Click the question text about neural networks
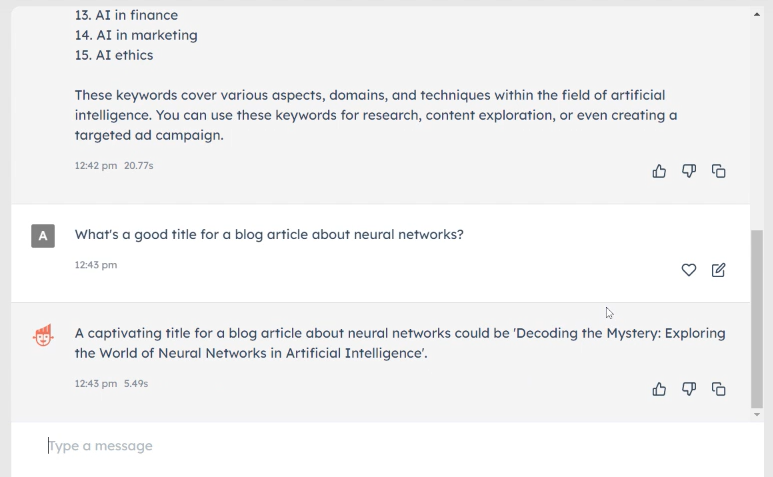 click(x=269, y=235)
